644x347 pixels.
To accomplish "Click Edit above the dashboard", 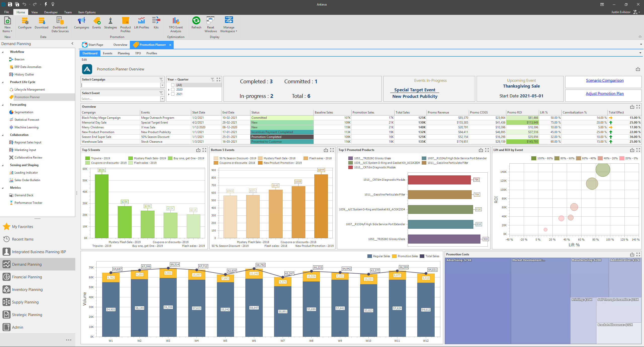I will [84, 60].
